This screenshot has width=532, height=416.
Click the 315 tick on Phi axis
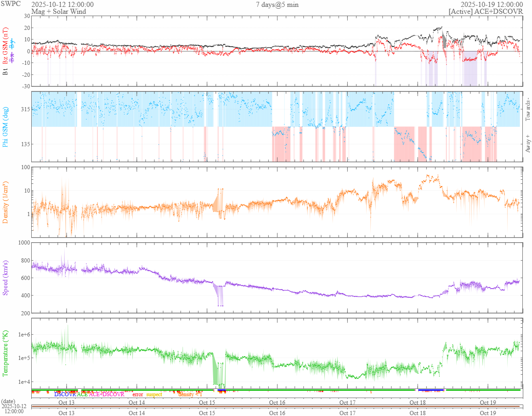coord(26,109)
